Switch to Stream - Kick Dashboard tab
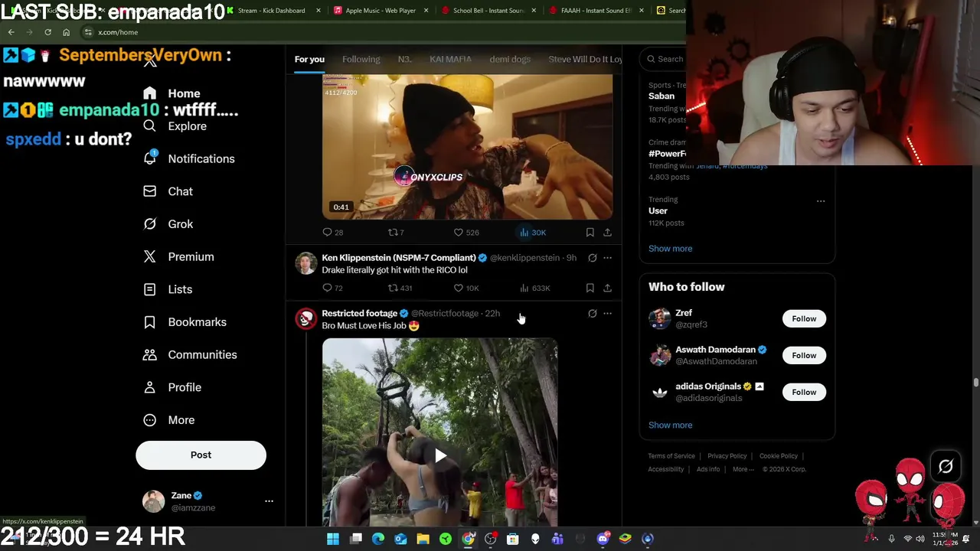This screenshot has width=980, height=551. point(272,11)
